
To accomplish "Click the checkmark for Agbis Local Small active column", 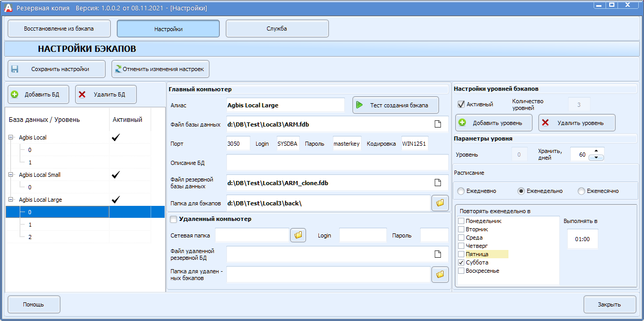I will point(116,175).
